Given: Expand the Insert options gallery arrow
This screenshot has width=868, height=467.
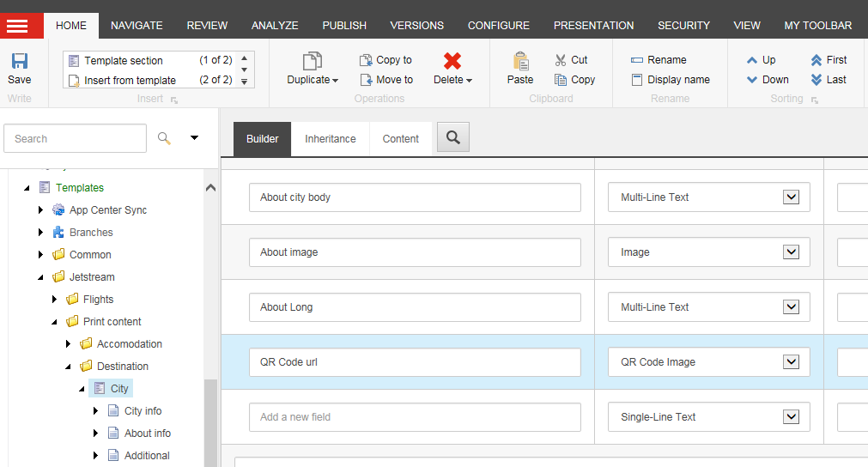Looking at the screenshot, I should pos(244,82).
